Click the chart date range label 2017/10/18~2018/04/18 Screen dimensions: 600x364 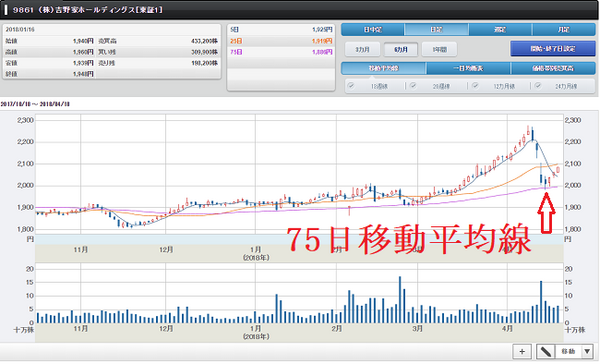tap(35, 104)
